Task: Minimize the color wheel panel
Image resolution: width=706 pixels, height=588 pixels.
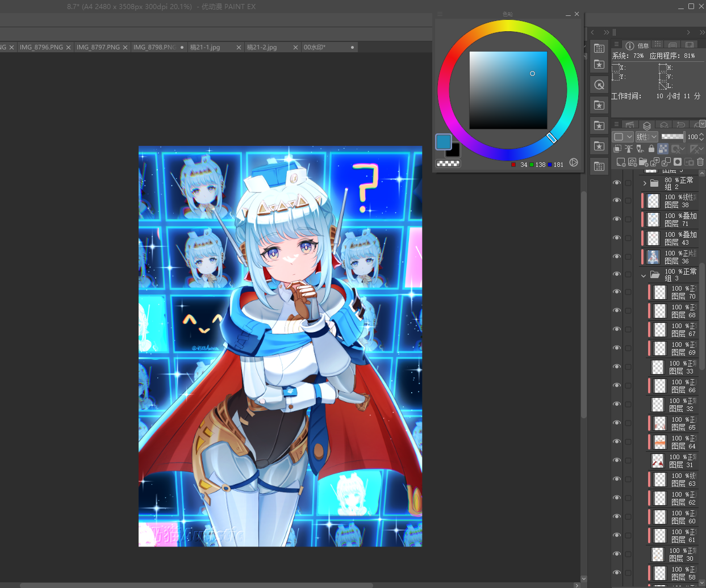Action: [568, 14]
